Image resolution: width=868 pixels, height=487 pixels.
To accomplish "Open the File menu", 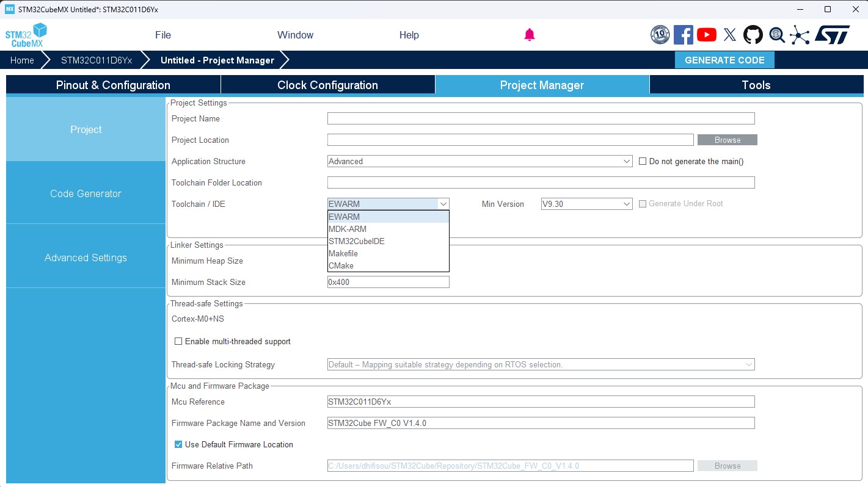I will (x=163, y=35).
